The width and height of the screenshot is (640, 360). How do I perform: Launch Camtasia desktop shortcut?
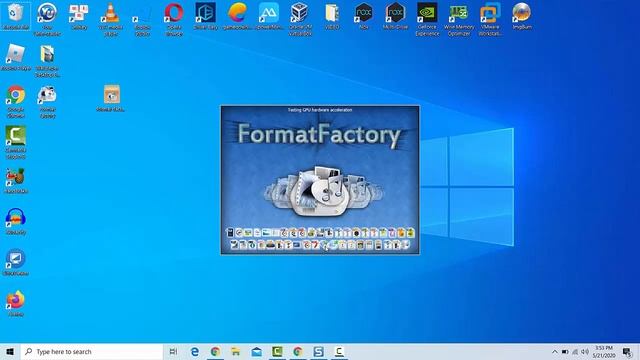coord(16,142)
